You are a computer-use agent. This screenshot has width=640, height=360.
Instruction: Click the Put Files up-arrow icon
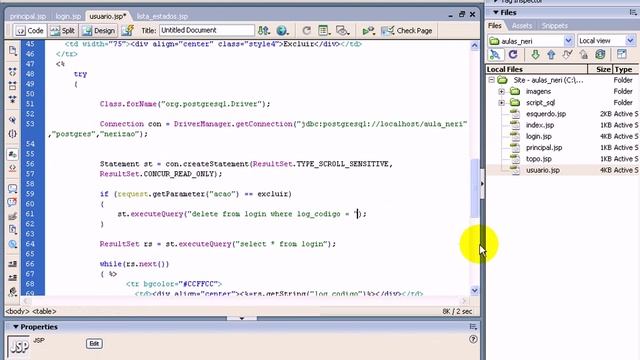pyautogui.click(x=551, y=54)
